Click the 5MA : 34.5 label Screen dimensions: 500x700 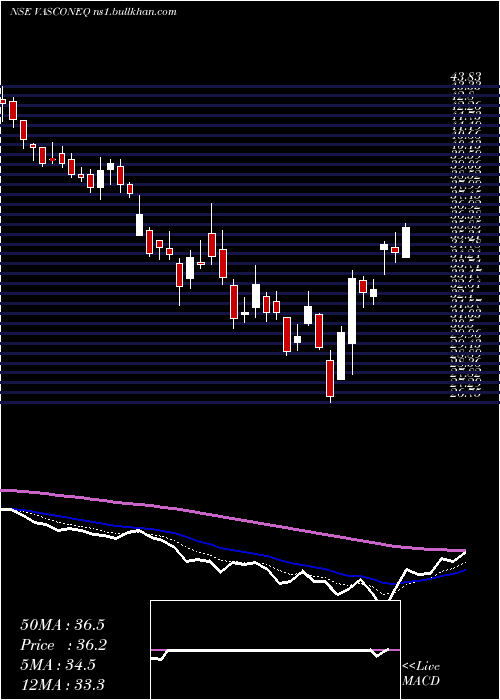pyautogui.click(x=58, y=665)
